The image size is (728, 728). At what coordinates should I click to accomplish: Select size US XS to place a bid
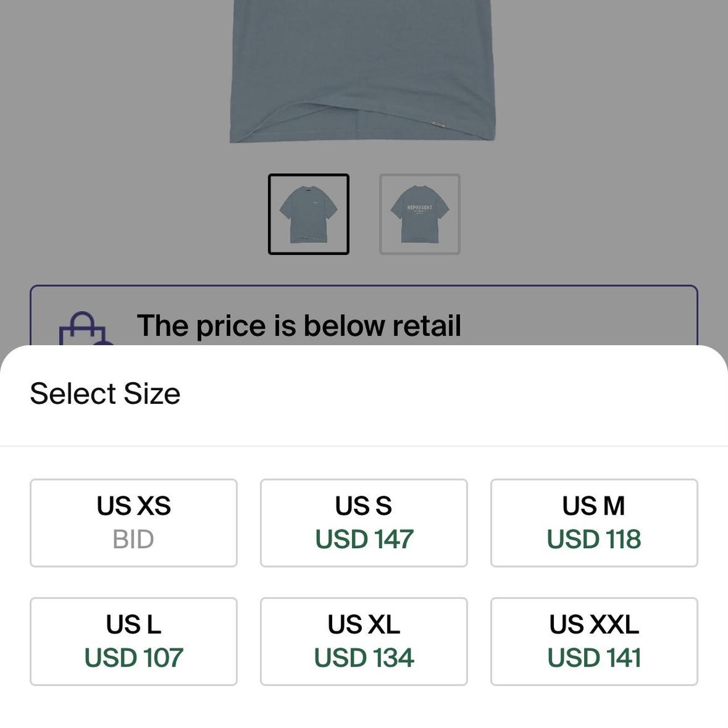pos(134,522)
